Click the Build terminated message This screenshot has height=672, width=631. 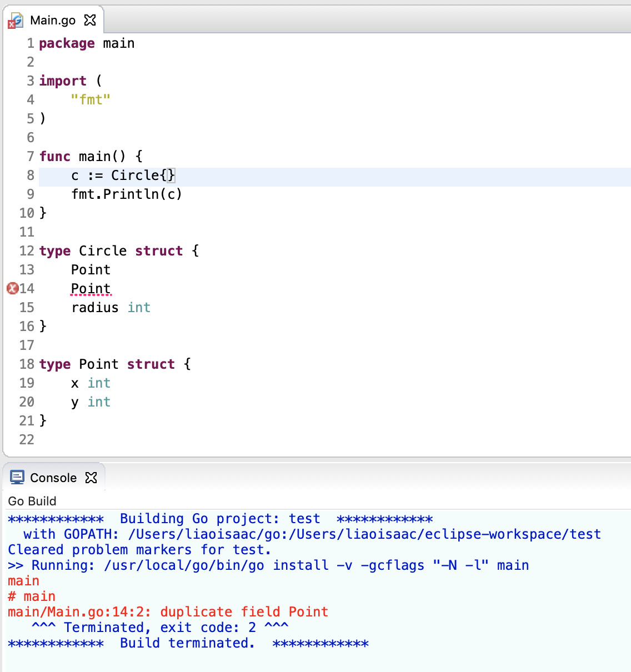tap(187, 643)
